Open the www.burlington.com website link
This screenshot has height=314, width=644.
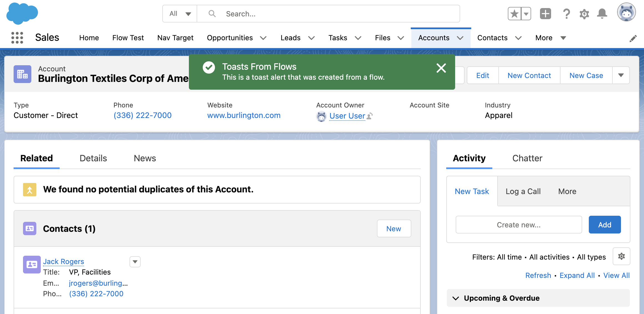244,115
